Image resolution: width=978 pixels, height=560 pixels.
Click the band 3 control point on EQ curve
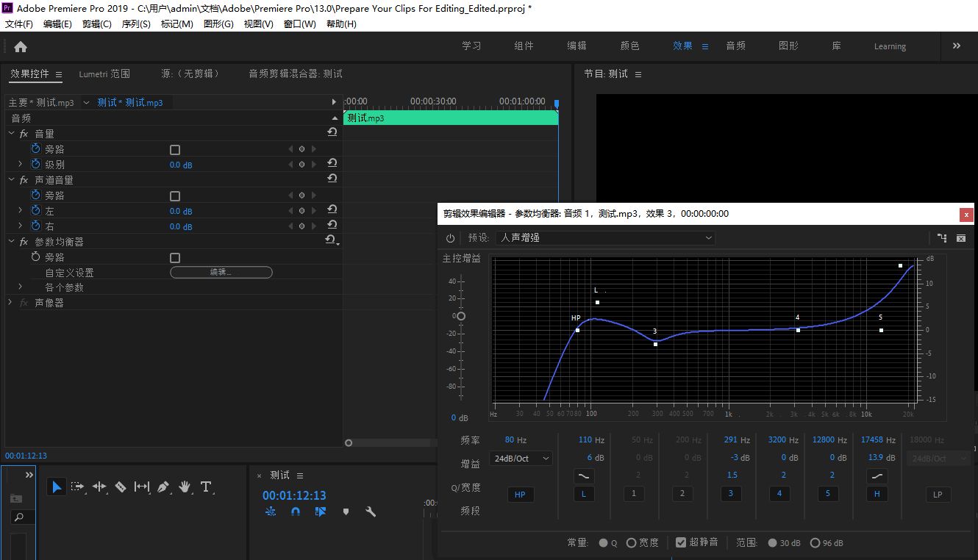tap(655, 344)
